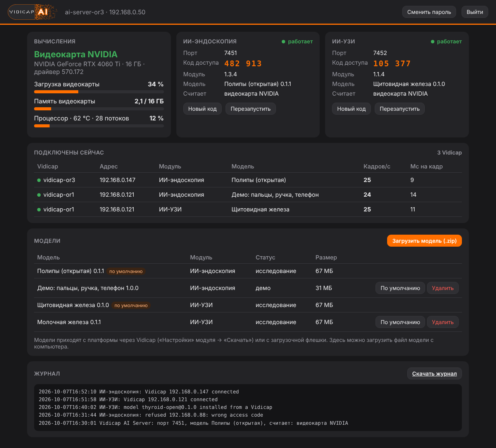Download the log via «Скачать журнал»
The height and width of the screenshot is (448, 496).
[x=434, y=374]
